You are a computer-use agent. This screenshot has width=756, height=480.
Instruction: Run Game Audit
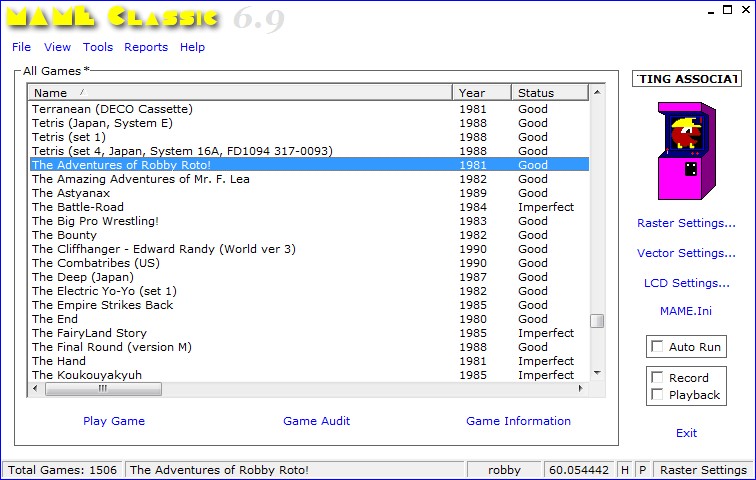[316, 421]
